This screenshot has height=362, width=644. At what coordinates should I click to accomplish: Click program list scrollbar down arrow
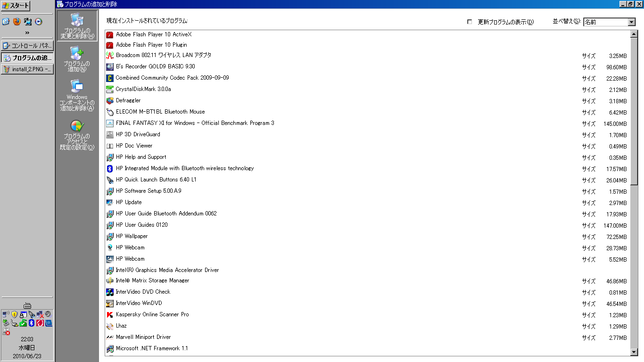634,352
